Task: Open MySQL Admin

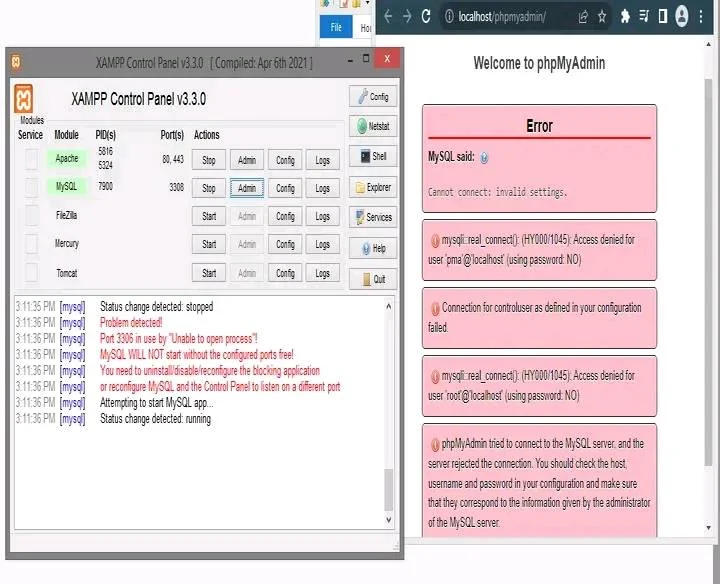Action: (247, 188)
